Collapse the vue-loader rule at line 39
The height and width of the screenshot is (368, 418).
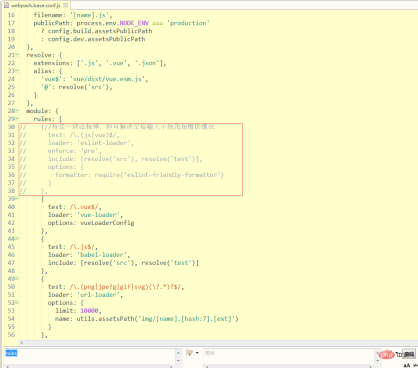coord(17,199)
